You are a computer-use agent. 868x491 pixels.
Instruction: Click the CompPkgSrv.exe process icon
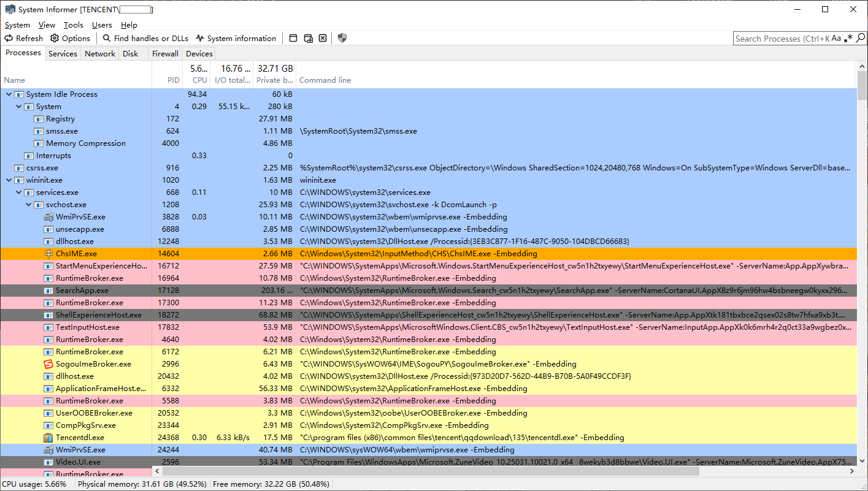[48, 425]
